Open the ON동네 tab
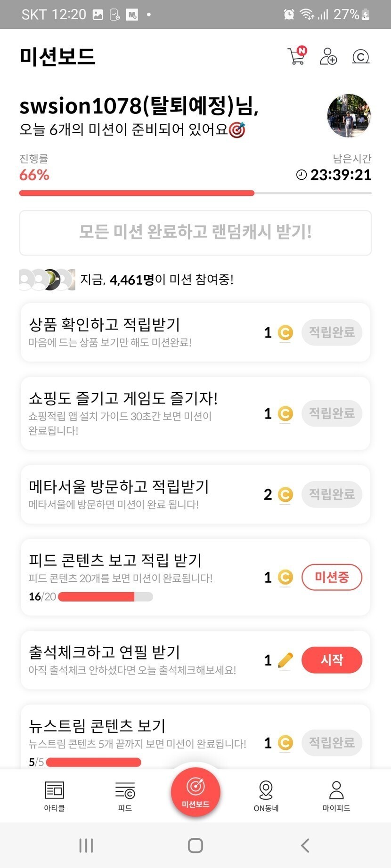Image resolution: width=391 pixels, height=868 pixels. 266,796
